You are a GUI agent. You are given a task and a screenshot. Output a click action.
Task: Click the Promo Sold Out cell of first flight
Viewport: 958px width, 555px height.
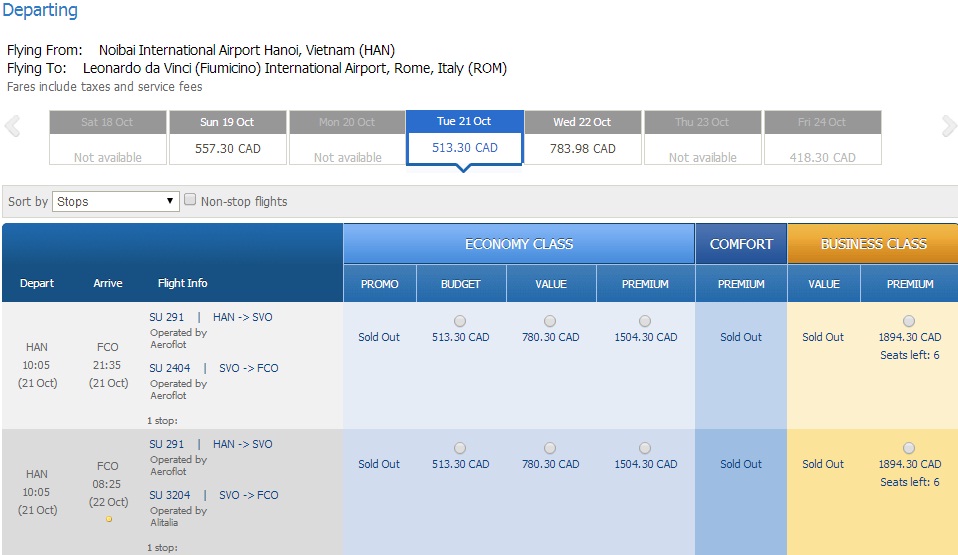[x=379, y=337]
